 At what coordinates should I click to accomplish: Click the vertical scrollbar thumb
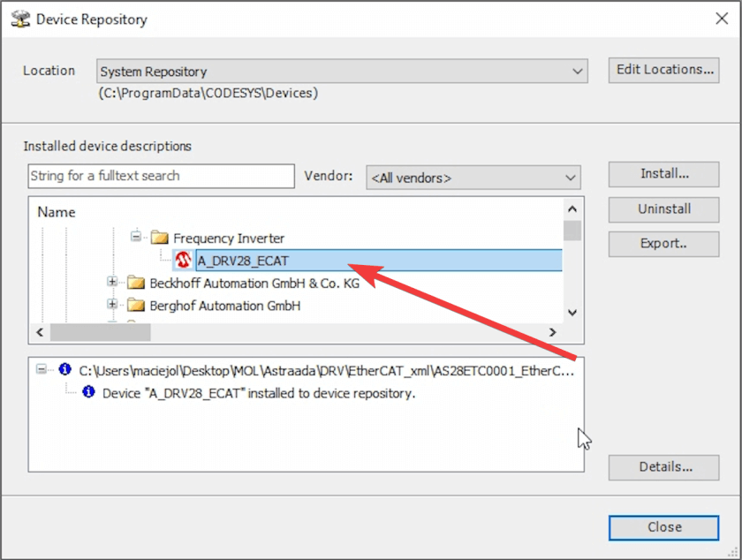point(572,231)
